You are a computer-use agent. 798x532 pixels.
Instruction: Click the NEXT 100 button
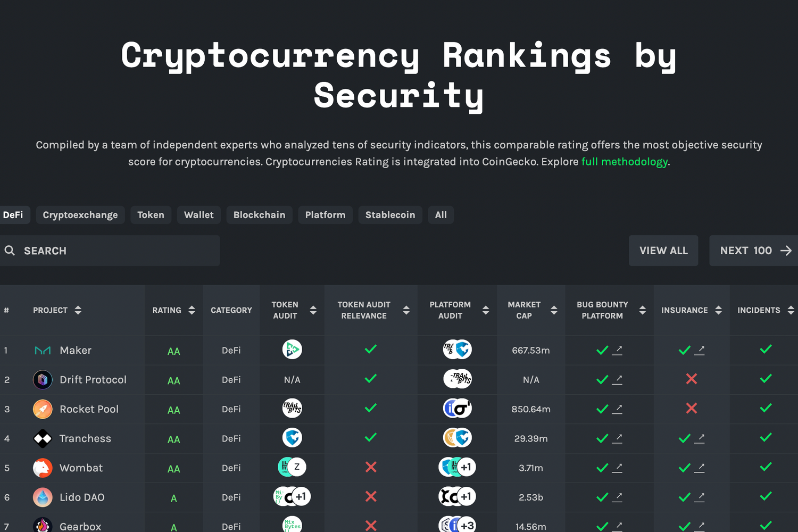click(x=753, y=250)
